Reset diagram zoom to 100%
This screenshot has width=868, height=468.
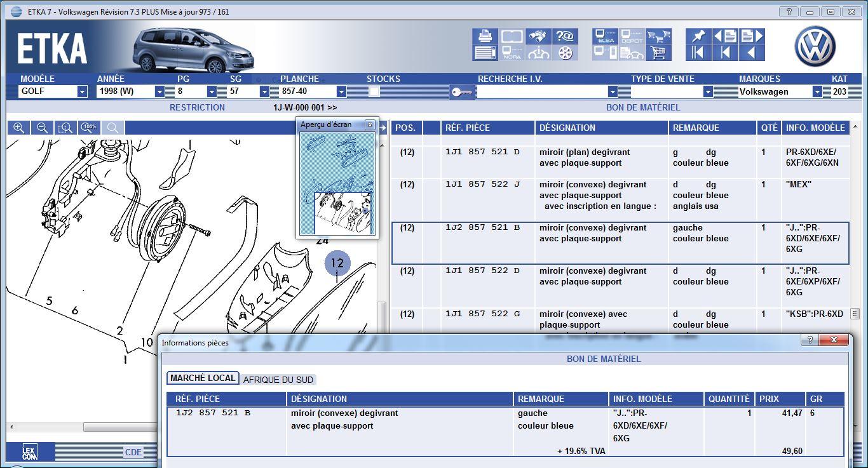pyautogui.click(x=89, y=128)
